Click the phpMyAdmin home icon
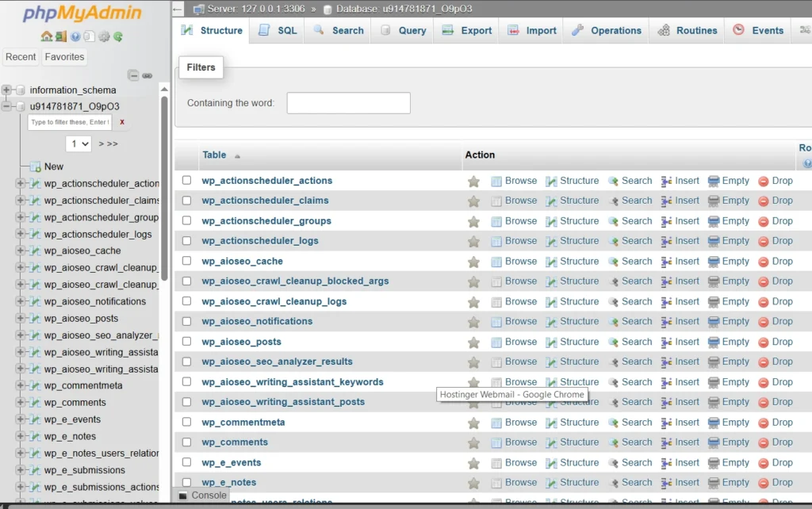The height and width of the screenshot is (509, 812). coord(47,36)
